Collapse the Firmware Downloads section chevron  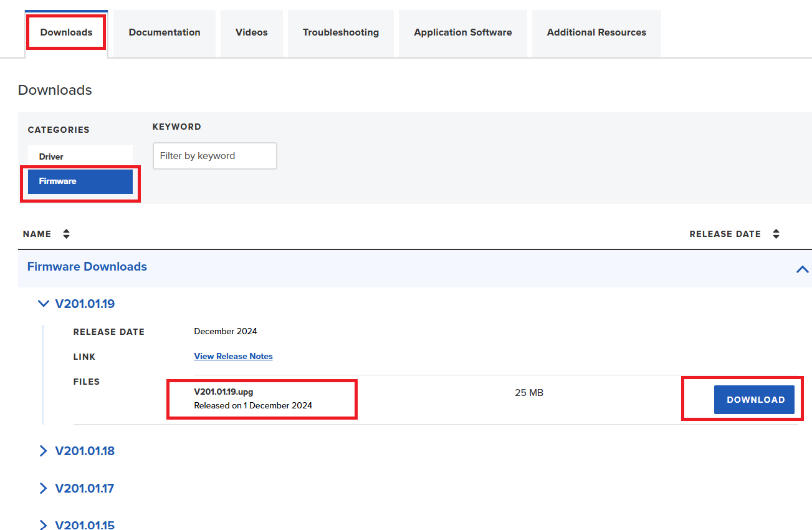802,269
